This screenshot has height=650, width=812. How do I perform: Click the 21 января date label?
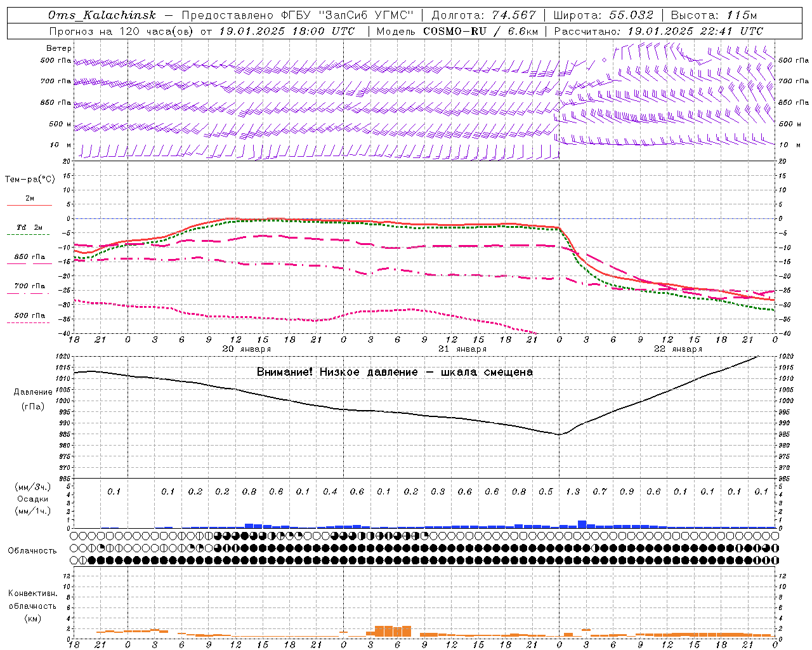tap(462, 348)
